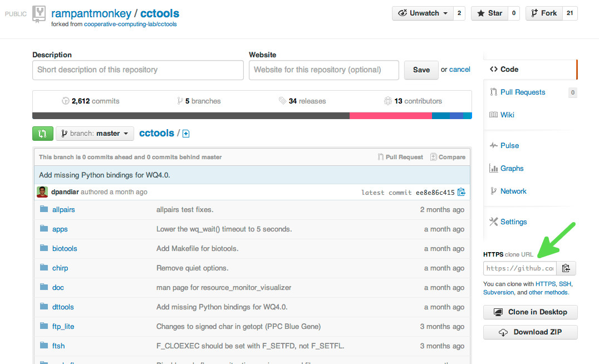Click the HTTPS clone URL text field
The width and height of the screenshot is (599, 364).
pyautogui.click(x=520, y=268)
